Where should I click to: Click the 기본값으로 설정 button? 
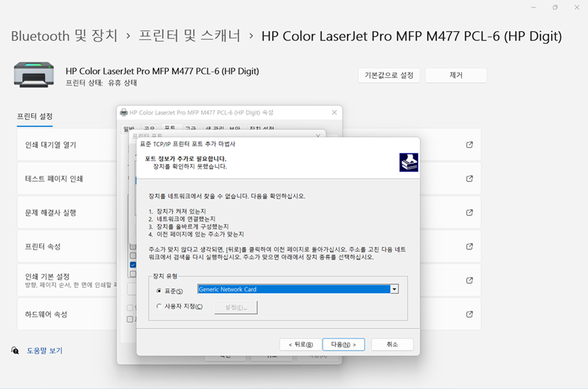tap(389, 76)
